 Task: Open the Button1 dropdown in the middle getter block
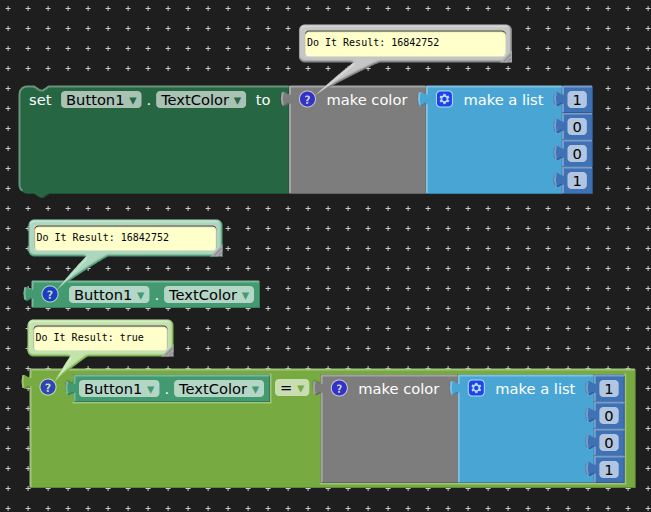click(x=110, y=295)
